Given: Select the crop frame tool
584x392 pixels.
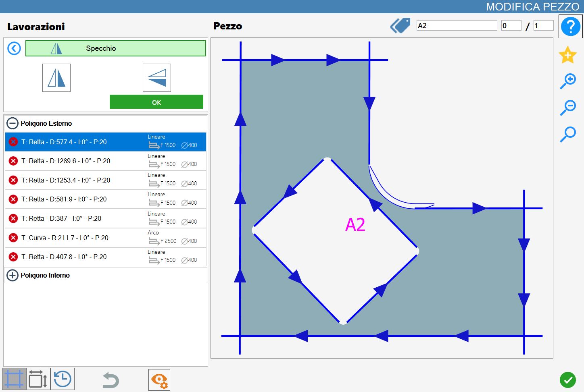Looking at the screenshot, I should point(14,379).
